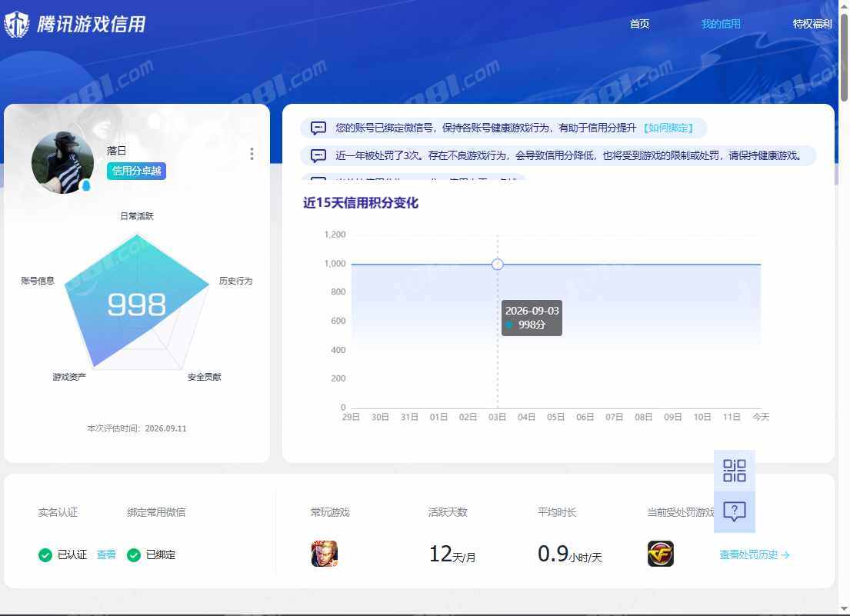Viewport: 850px width, 616px height.
Task: Click the 本次评估时间 2026.09.11 text
Action: coord(137,428)
